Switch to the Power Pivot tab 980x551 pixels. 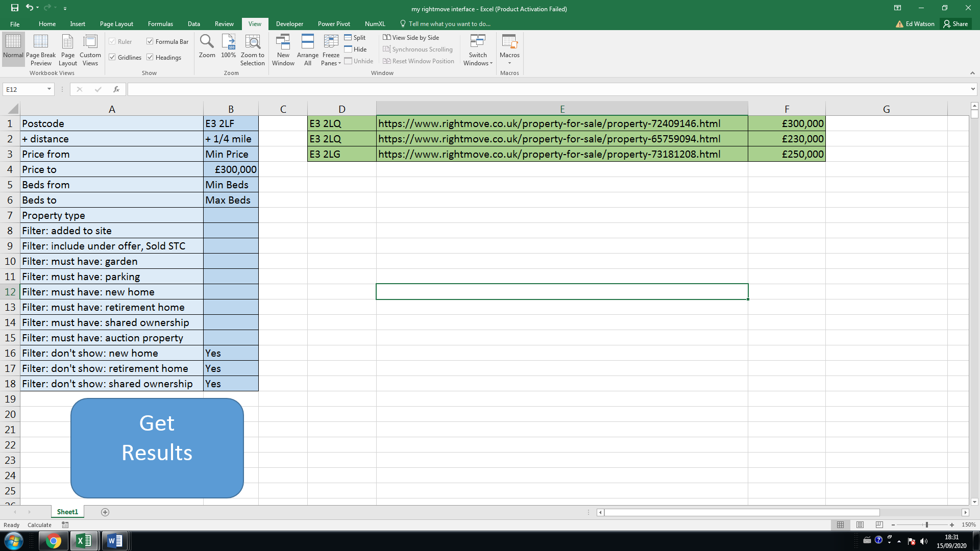(334, 24)
